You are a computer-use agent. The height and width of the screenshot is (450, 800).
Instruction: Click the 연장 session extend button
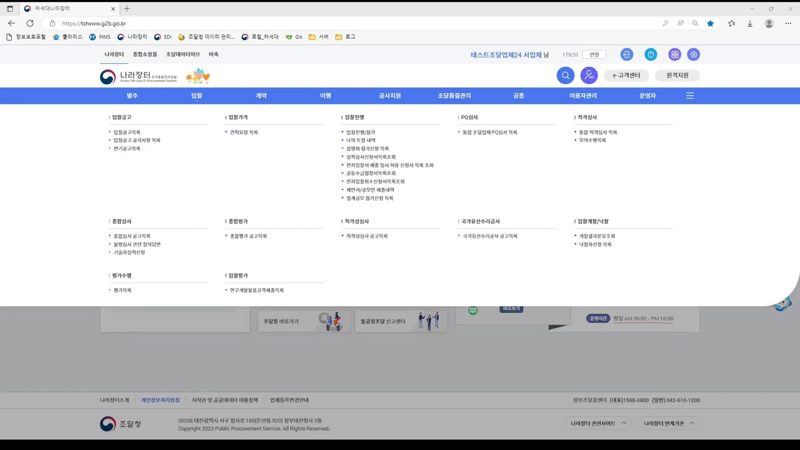pyautogui.click(x=594, y=55)
